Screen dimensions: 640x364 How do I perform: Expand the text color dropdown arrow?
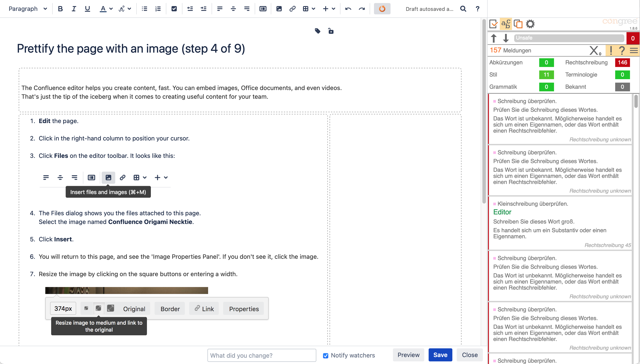click(111, 9)
